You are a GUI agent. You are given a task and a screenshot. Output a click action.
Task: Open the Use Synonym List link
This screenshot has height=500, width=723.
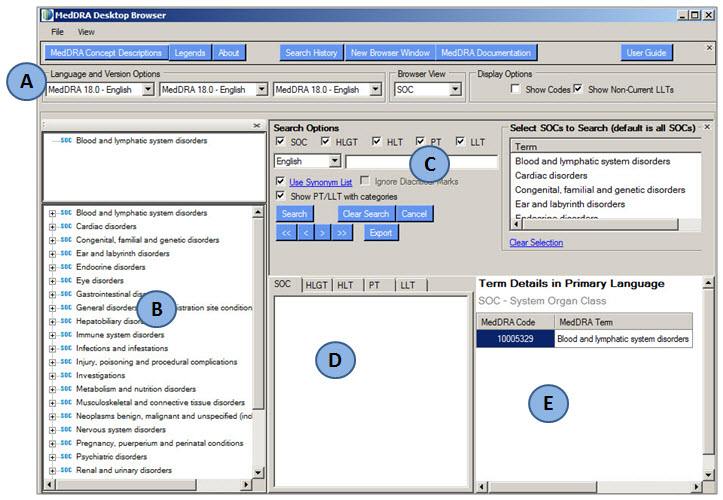click(x=320, y=182)
